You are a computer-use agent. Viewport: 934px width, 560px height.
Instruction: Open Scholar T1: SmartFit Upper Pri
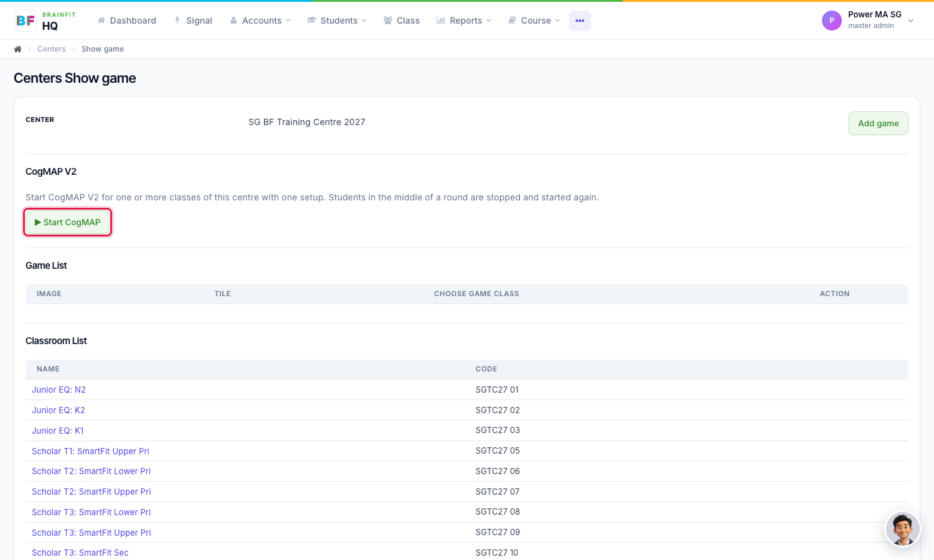(90, 451)
